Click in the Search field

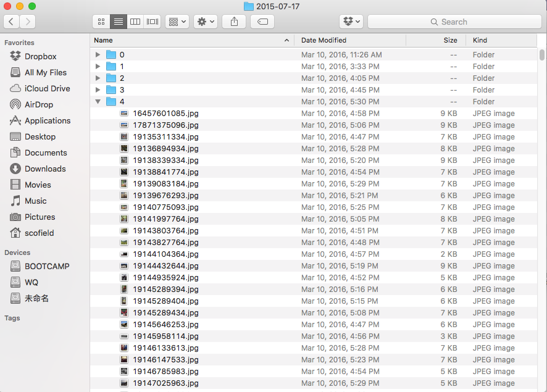454,22
